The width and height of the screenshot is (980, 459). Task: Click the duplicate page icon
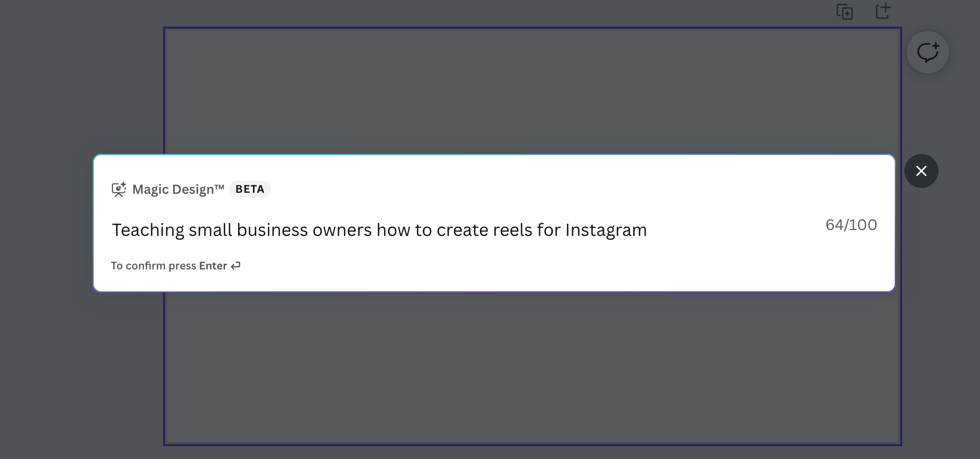[845, 12]
